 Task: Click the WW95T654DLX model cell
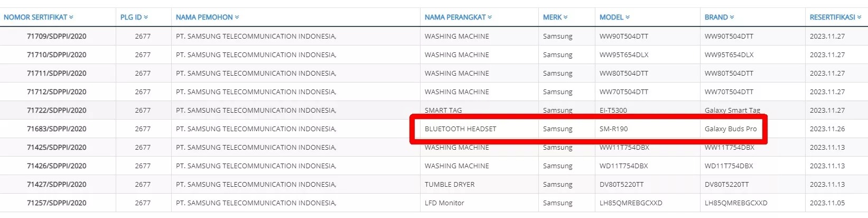[x=624, y=54]
